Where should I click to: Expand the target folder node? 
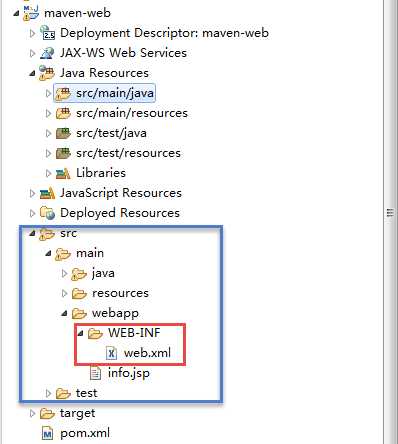[x=32, y=414]
